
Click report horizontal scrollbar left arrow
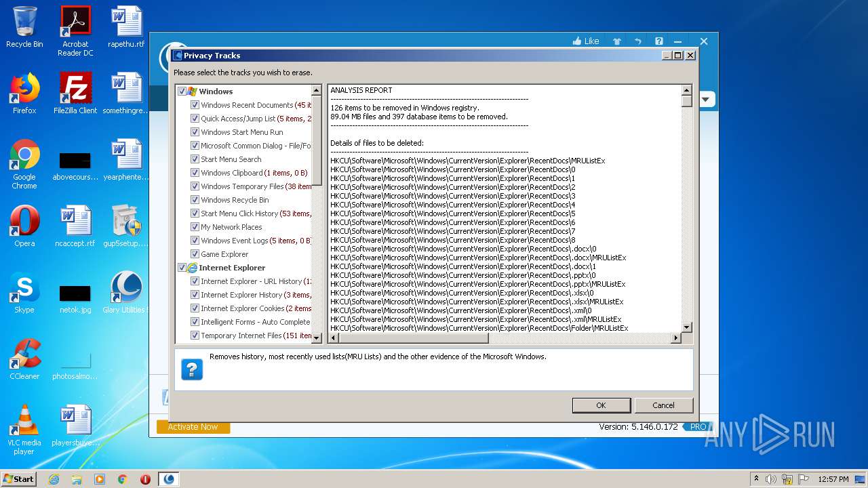(333, 338)
